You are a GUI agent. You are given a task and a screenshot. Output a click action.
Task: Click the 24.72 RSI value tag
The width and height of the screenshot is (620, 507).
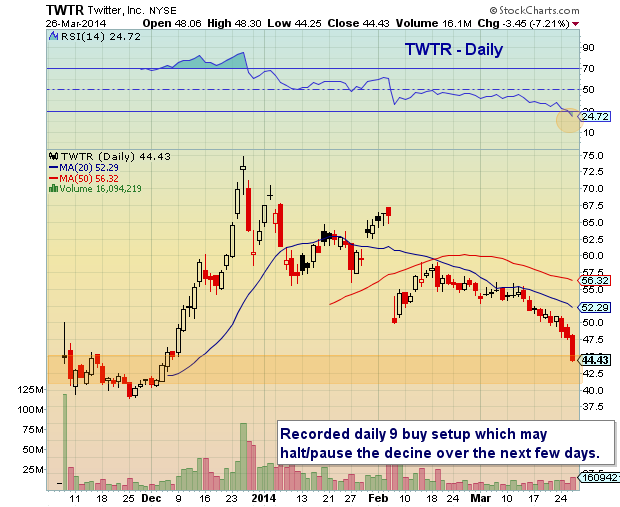(x=595, y=117)
